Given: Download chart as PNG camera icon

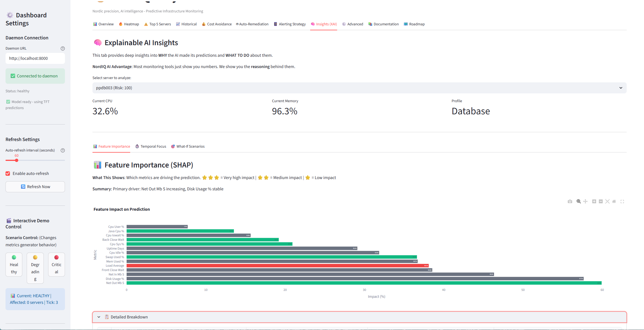Looking at the screenshot, I should pos(570,201).
